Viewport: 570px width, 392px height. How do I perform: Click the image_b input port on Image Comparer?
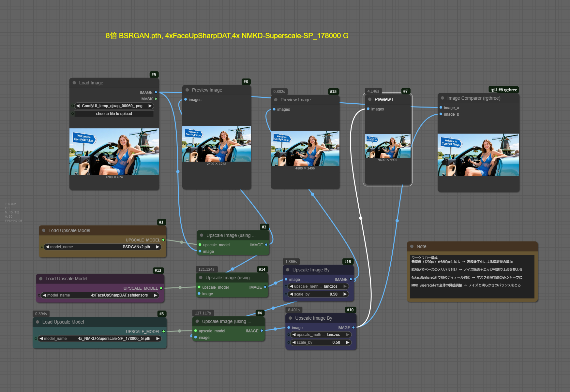coord(441,114)
